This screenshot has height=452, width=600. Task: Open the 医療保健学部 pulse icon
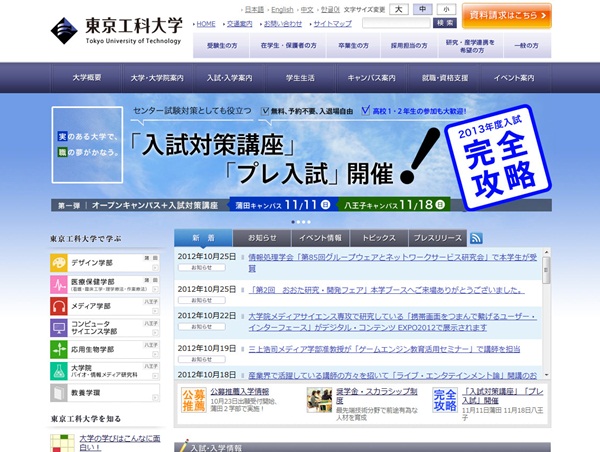pyautogui.click(x=59, y=285)
